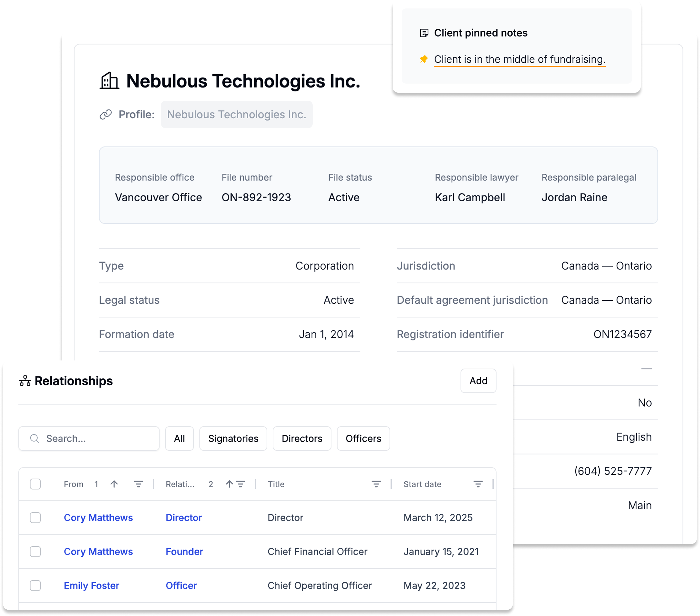Click the Relationships hierarchy icon

click(25, 381)
